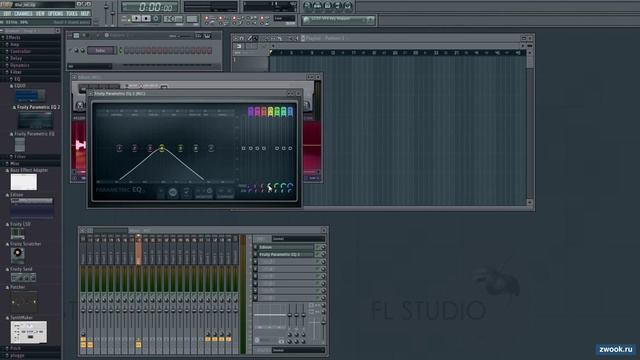The width and height of the screenshot is (640, 360).
Task: Open the snap setting dropdown showing Line
Action: (x=284, y=18)
